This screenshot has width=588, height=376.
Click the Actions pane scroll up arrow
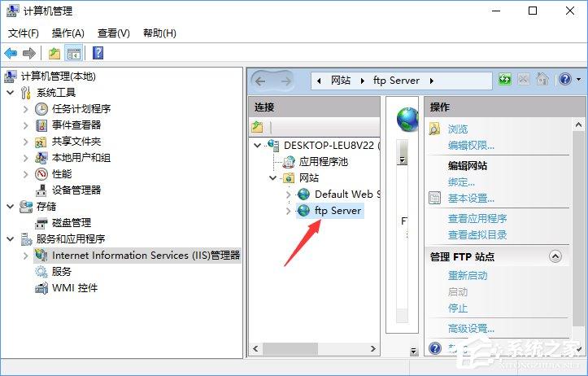point(578,125)
